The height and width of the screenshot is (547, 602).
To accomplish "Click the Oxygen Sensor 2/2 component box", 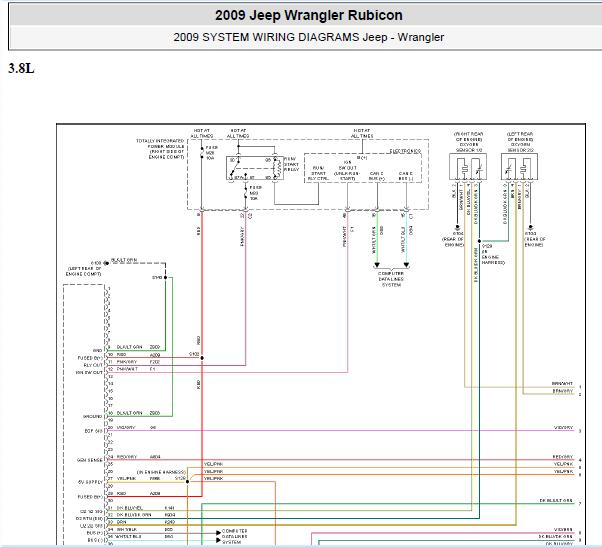I will click(x=519, y=167).
